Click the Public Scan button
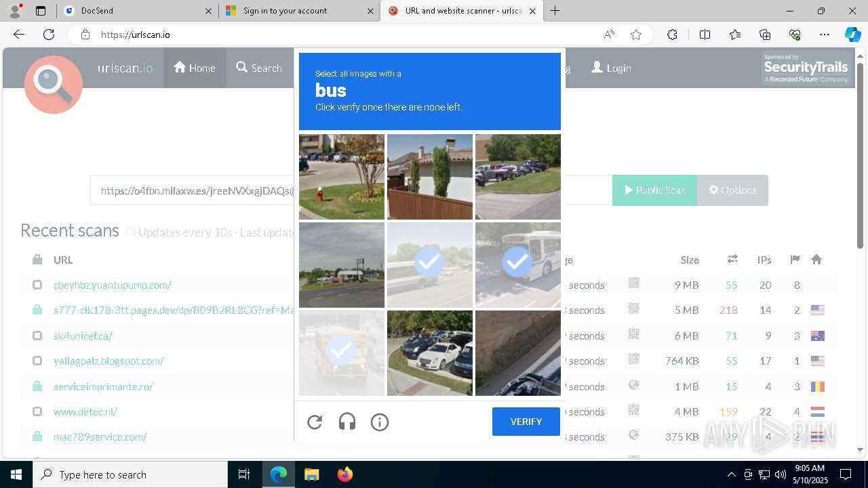The image size is (868, 488). point(654,190)
